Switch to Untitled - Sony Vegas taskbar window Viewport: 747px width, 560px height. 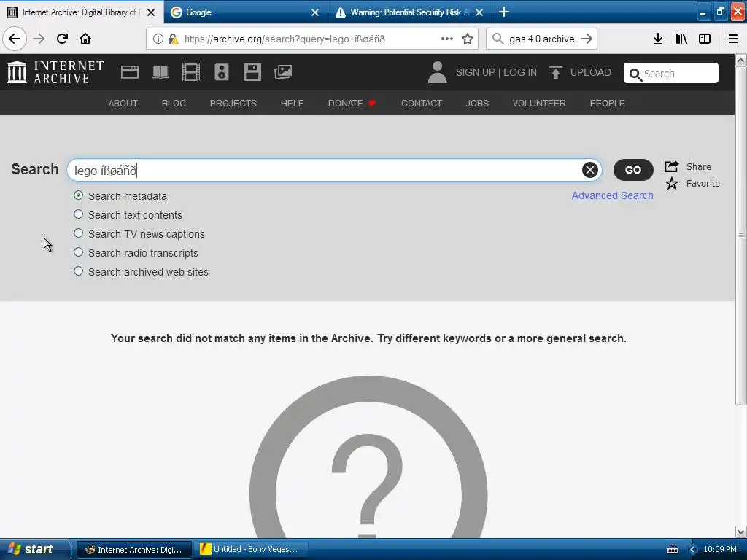(x=251, y=550)
